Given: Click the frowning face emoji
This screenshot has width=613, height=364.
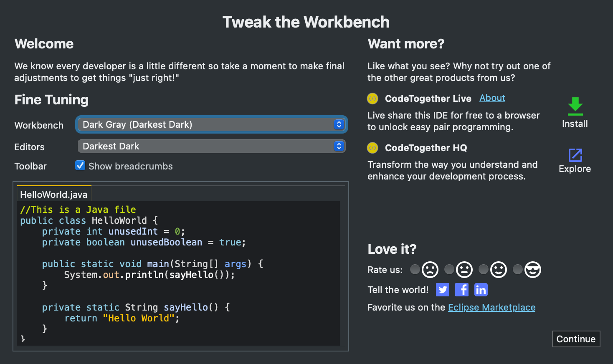Looking at the screenshot, I should (430, 270).
